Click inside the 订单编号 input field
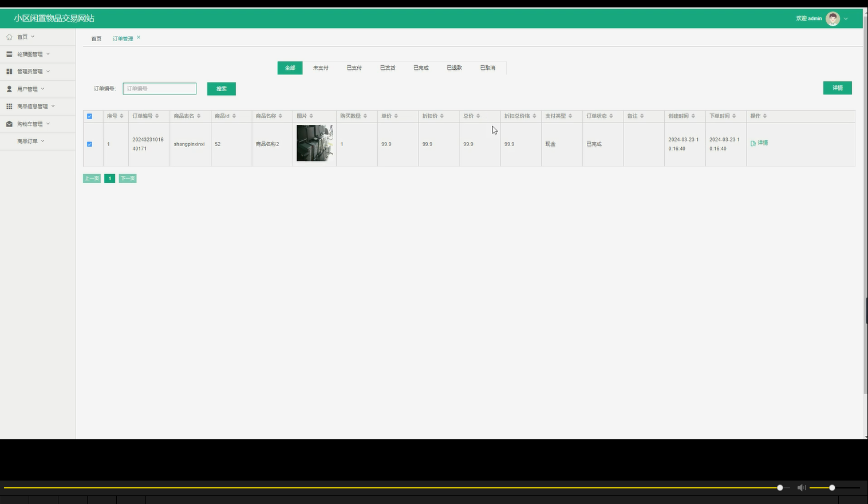The height and width of the screenshot is (504, 868). pyautogui.click(x=159, y=88)
